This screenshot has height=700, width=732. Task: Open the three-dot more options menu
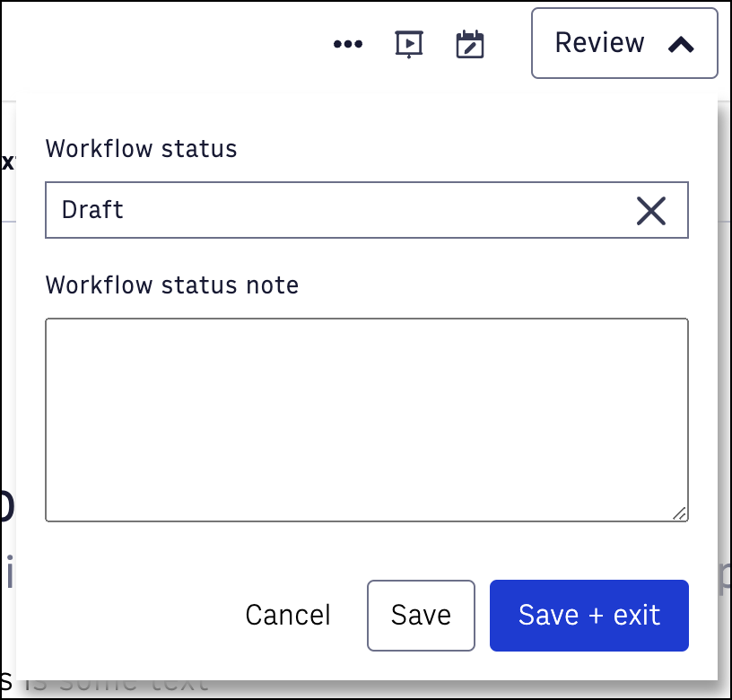[348, 44]
